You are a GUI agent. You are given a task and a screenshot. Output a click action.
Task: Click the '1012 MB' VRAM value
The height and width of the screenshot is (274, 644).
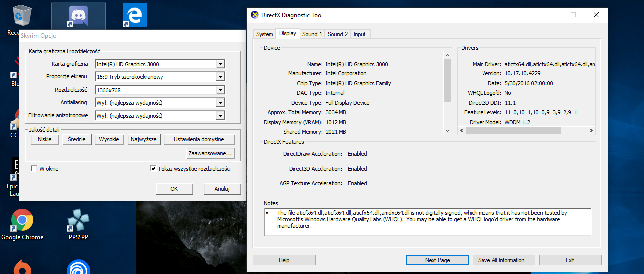(x=335, y=122)
